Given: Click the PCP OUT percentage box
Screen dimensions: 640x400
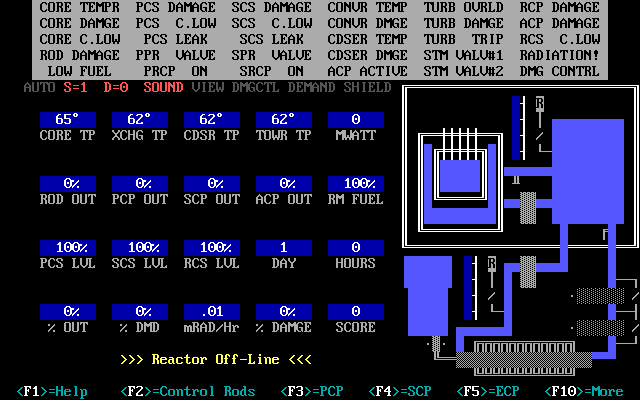Looking at the screenshot, I should click(140, 184).
